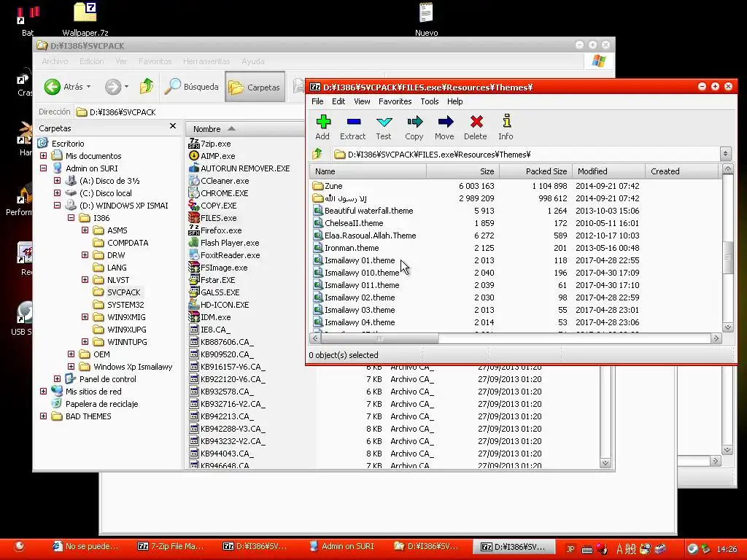Collapse Admin on SURI tree node
The height and width of the screenshot is (560, 747).
pyautogui.click(x=43, y=168)
